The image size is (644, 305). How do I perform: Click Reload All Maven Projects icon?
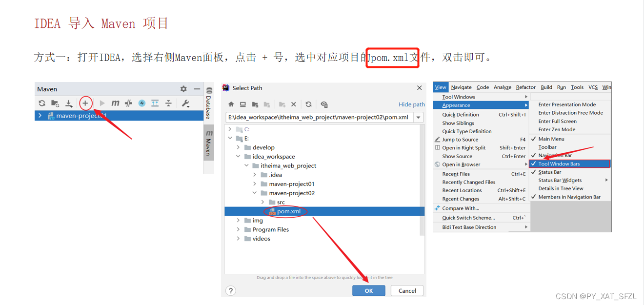(42, 103)
